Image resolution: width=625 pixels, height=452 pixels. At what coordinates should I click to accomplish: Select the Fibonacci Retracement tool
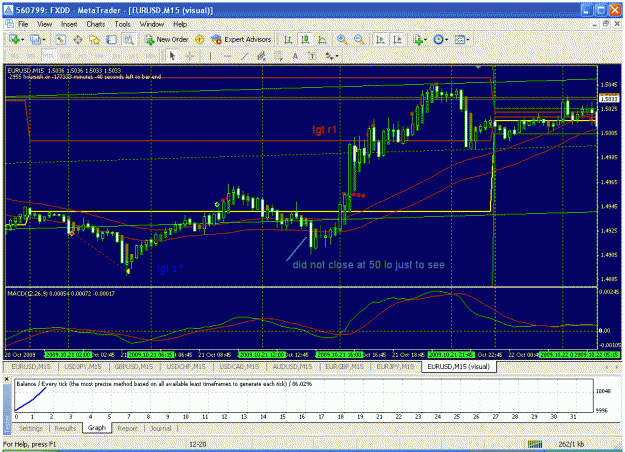coord(278,56)
